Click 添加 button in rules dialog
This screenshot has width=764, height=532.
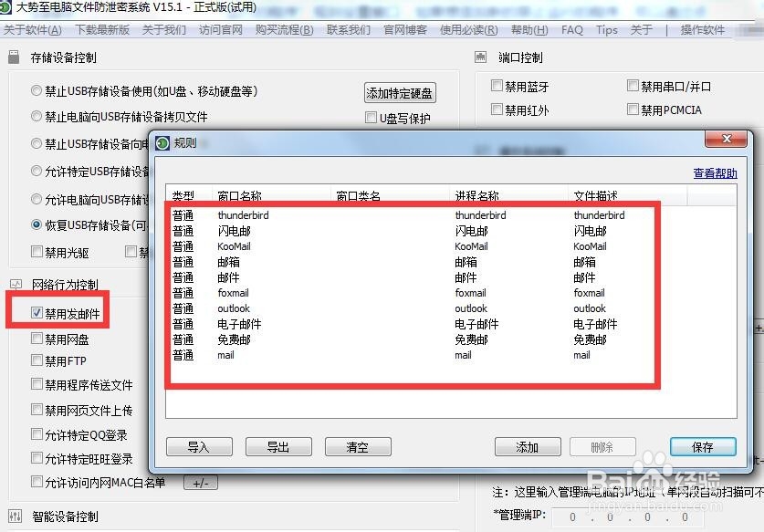(528, 447)
